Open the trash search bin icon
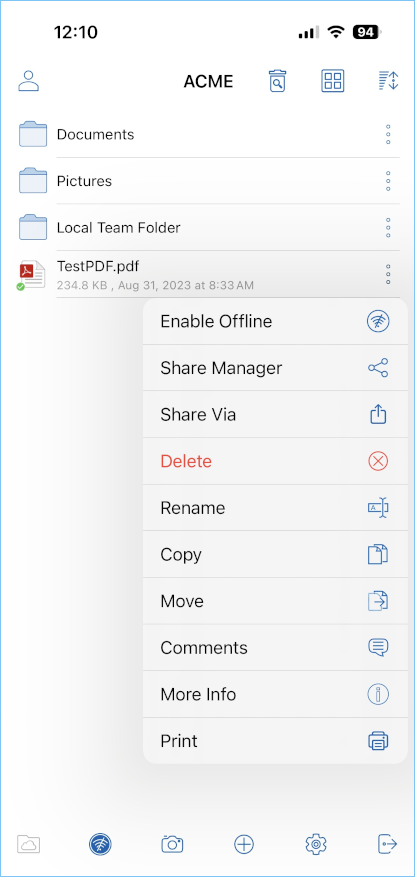The width and height of the screenshot is (415, 877). (277, 81)
